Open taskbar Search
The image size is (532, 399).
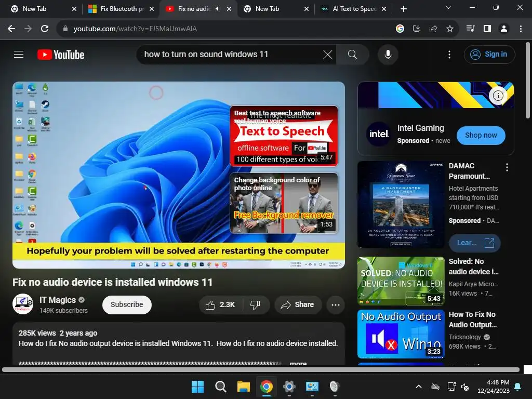pyautogui.click(x=220, y=387)
